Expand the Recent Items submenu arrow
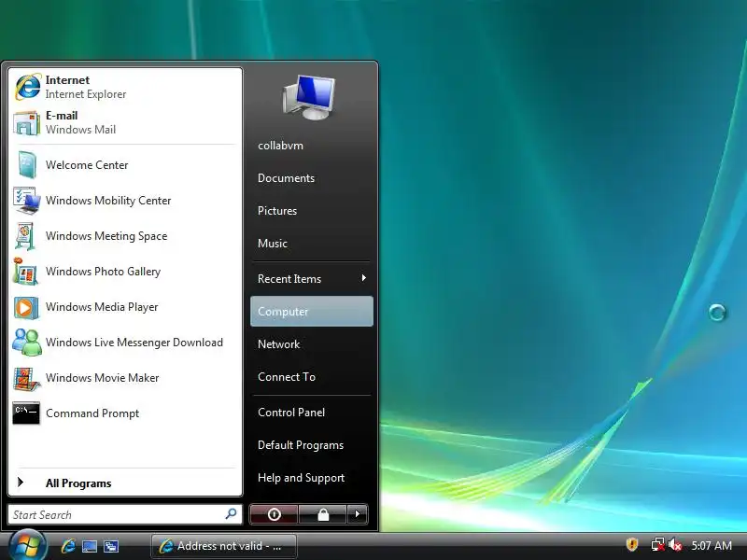The image size is (747, 560). pyautogui.click(x=364, y=277)
